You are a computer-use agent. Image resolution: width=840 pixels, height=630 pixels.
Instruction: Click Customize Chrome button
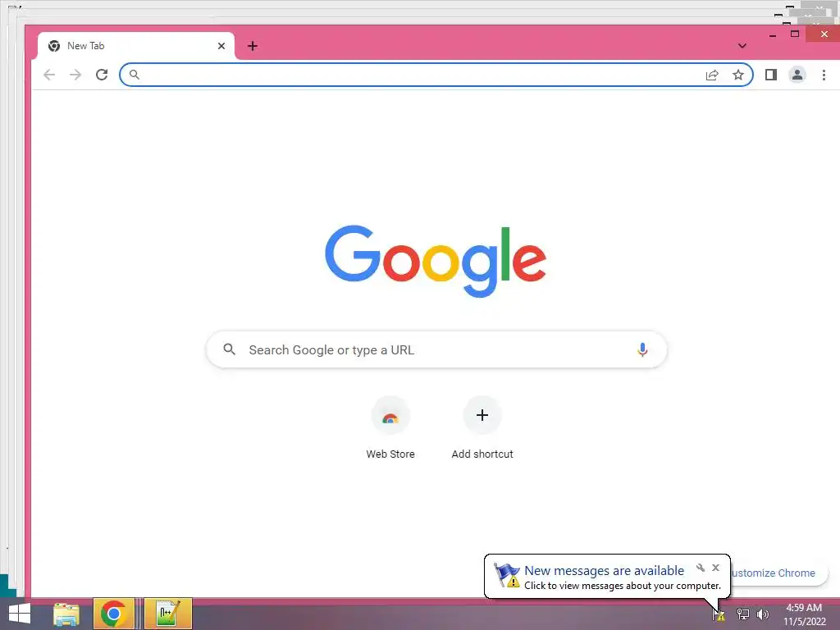(778, 573)
